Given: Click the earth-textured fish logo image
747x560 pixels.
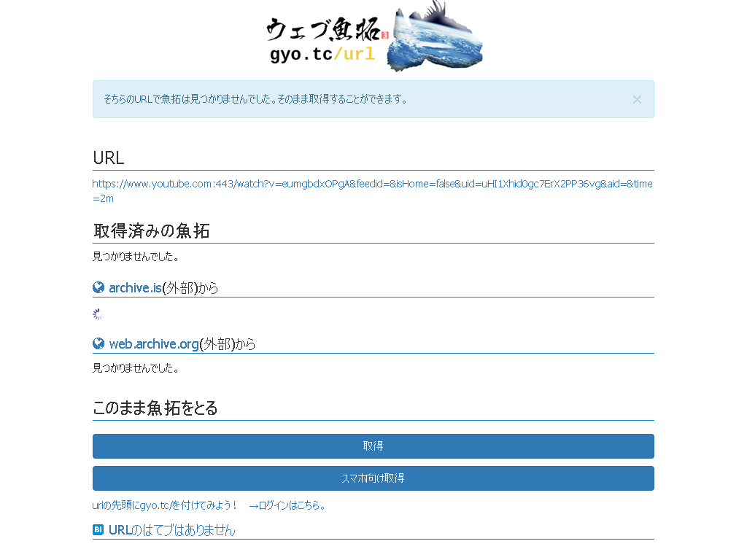Looking at the screenshot, I should [436, 36].
